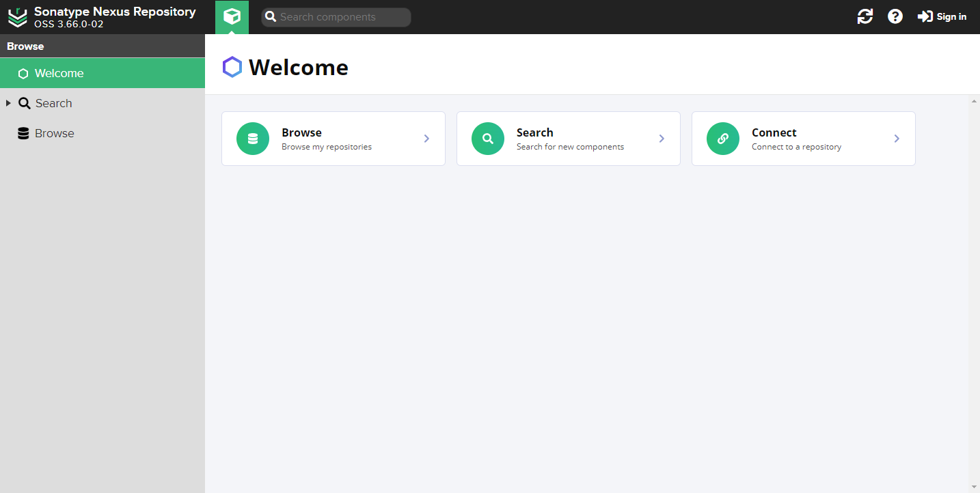980x493 pixels.
Task: Click the Sign in button
Action: click(x=942, y=17)
